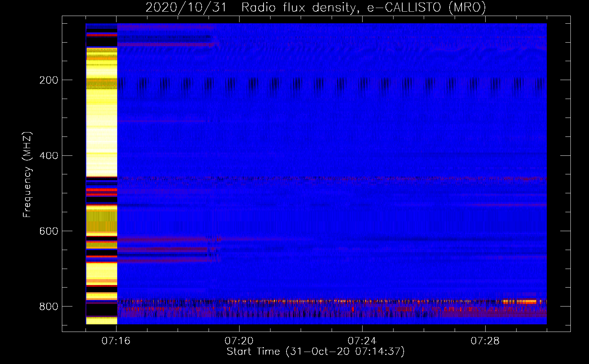Select the 'Frequency (MHZ)' y-axis label
Image resolution: width=589 pixels, height=364 pixels.
click(x=27, y=175)
